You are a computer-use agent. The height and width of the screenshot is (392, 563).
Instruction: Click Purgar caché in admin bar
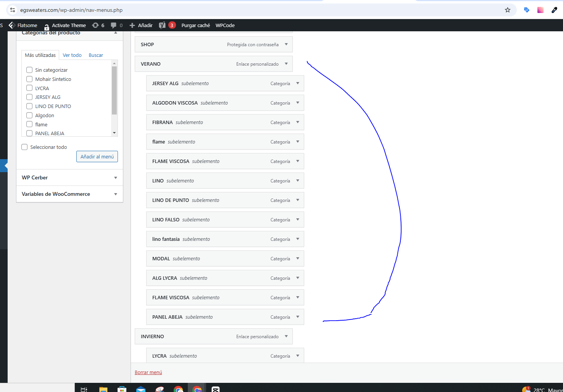coord(195,25)
